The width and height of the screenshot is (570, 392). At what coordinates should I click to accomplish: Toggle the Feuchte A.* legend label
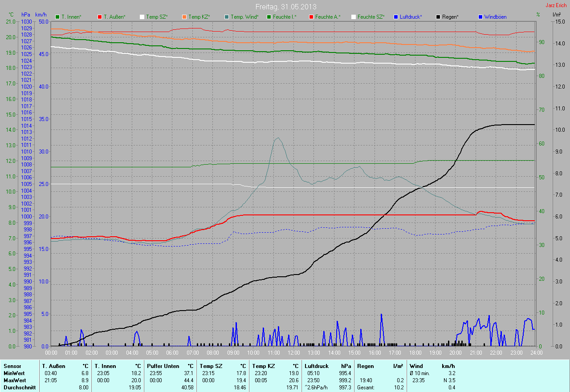click(x=327, y=17)
